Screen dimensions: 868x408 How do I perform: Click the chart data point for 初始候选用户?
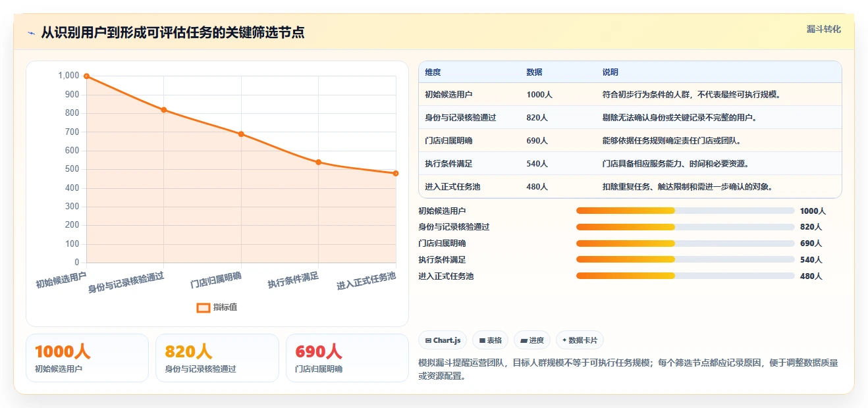[x=86, y=76]
